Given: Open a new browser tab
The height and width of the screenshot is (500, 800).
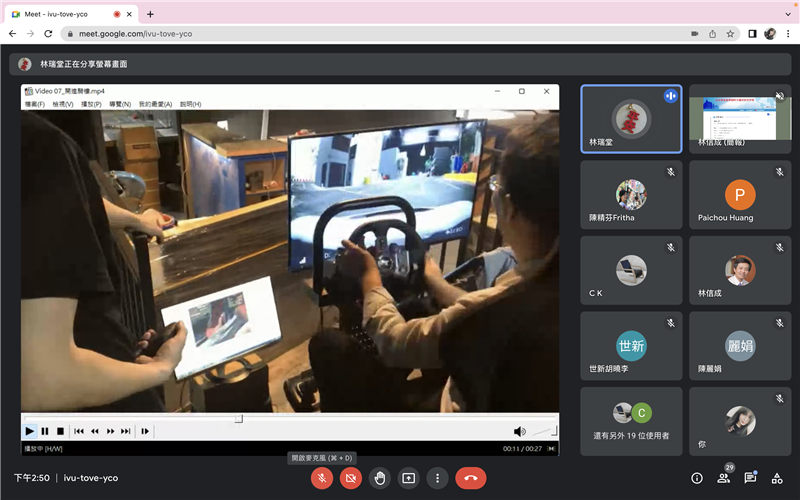Looking at the screenshot, I should point(150,14).
